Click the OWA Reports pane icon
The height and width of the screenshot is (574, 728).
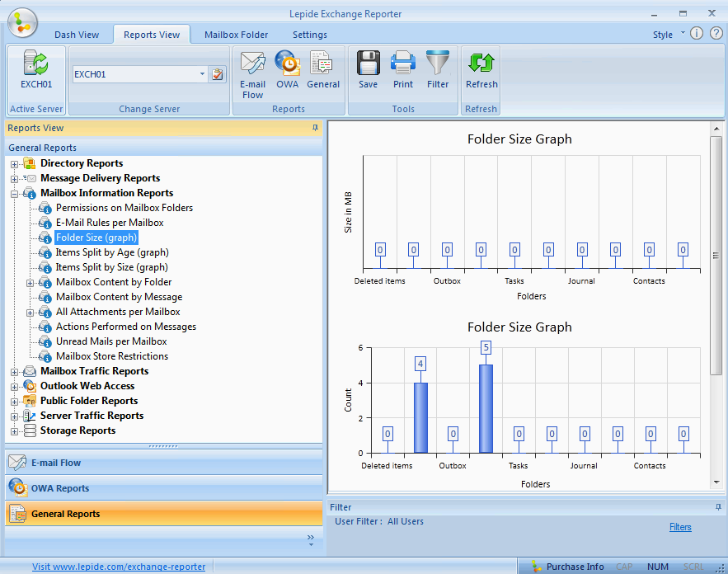pos(17,487)
